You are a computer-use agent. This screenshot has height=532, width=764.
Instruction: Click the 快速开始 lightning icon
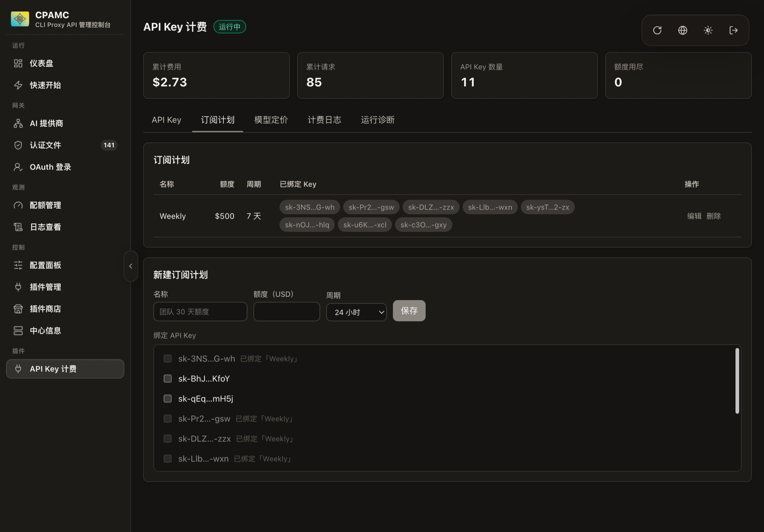(x=18, y=85)
